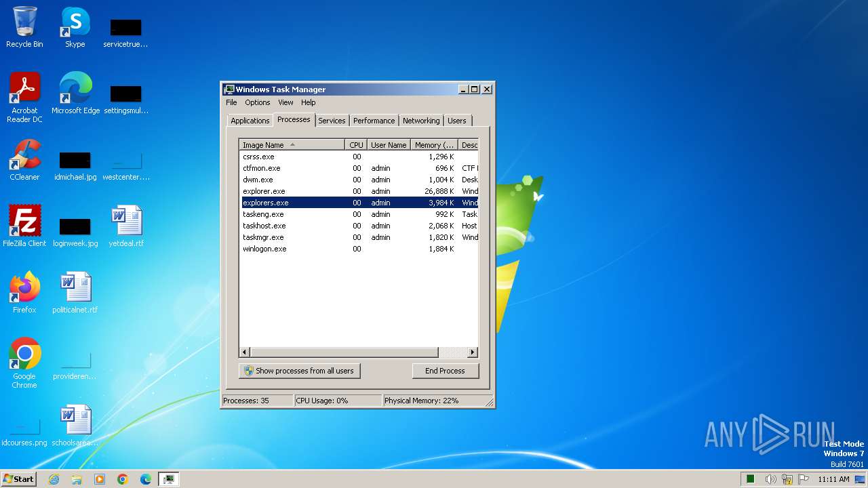The image size is (868, 488).
Task: Select the explorers.exe process row
Action: [x=359, y=203]
